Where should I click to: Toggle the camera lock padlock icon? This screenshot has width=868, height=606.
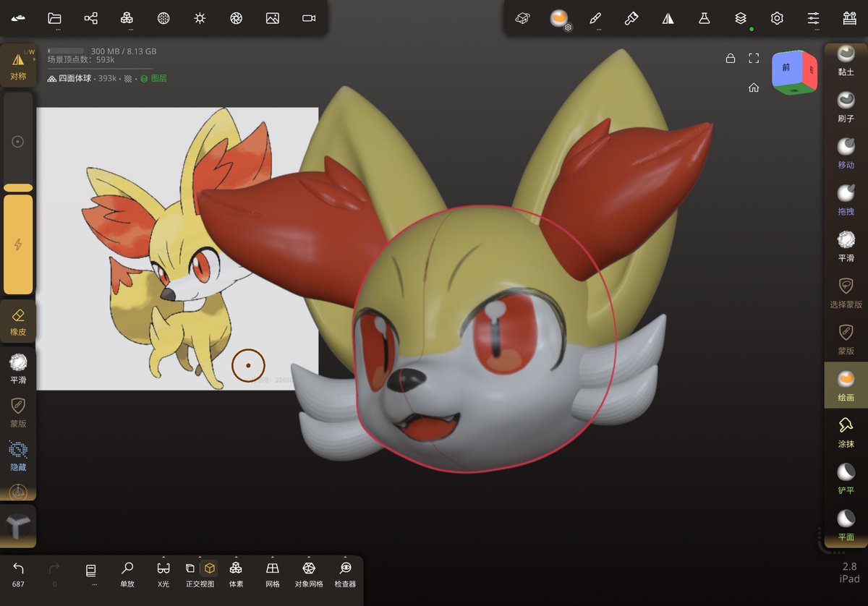pyautogui.click(x=731, y=58)
